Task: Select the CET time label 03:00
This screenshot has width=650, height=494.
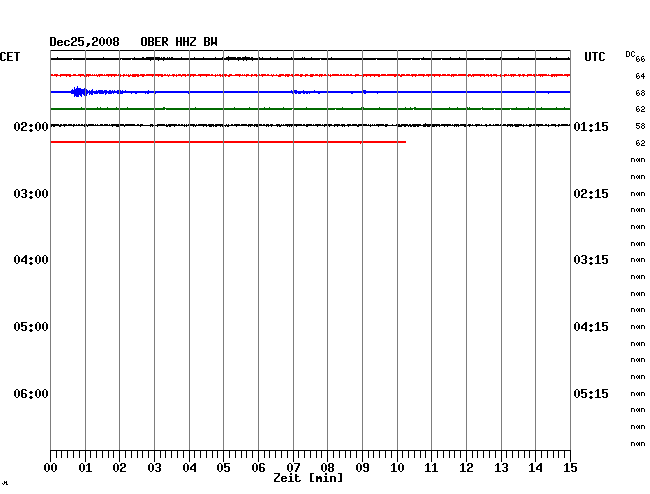Action: (31, 194)
